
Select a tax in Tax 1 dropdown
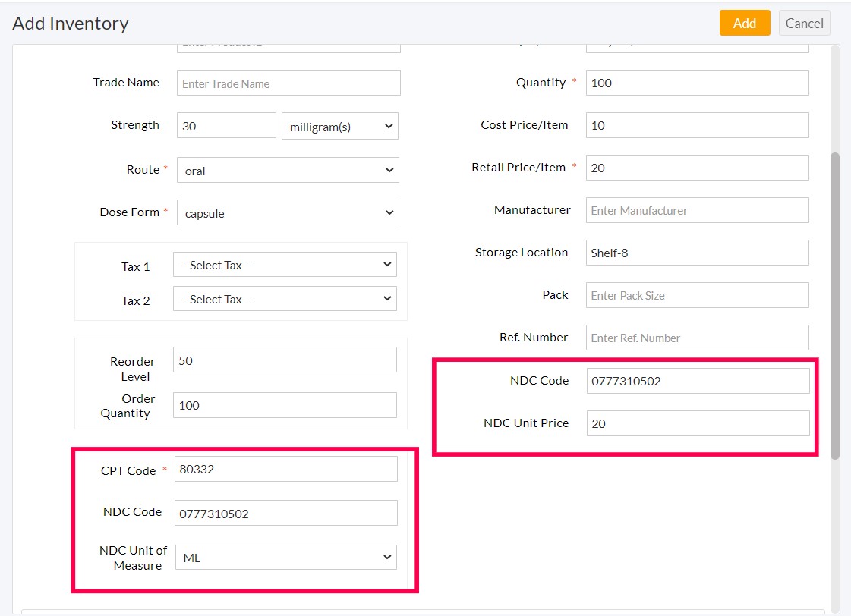coord(285,265)
